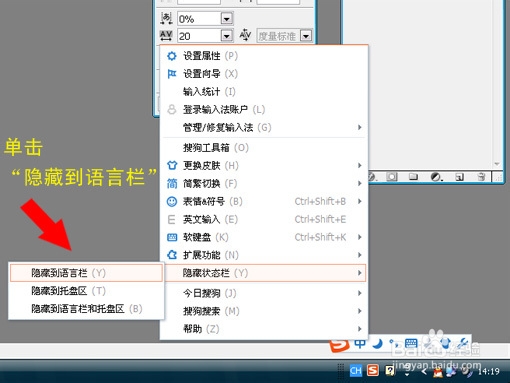Viewport: 510px width, 383px height.
Task: Click the create new layer icon
Action: pos(459,177)
